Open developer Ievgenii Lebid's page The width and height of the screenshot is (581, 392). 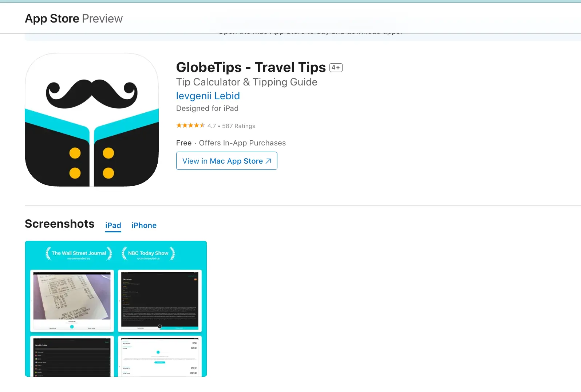click(208, 96)
